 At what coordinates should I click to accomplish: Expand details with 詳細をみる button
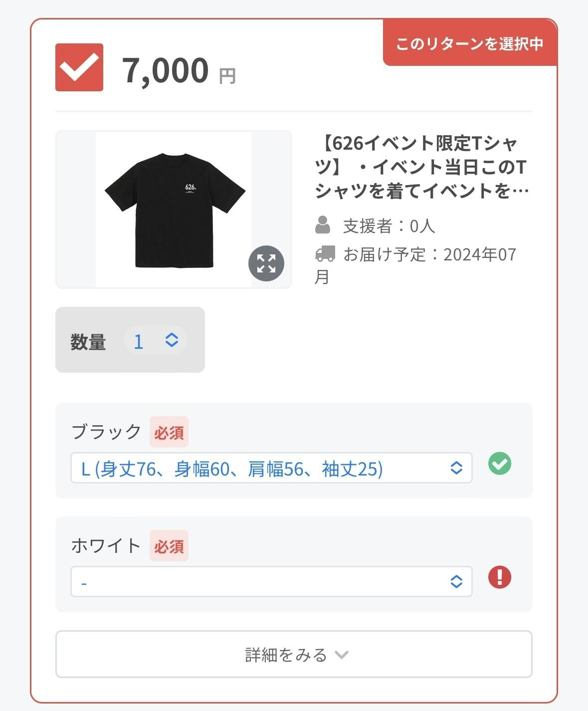(294, 654)
